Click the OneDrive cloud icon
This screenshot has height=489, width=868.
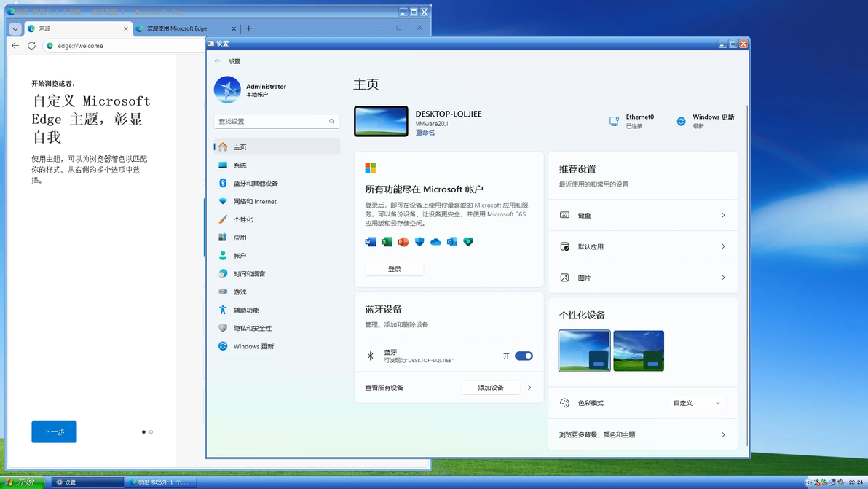pos(435,242)
